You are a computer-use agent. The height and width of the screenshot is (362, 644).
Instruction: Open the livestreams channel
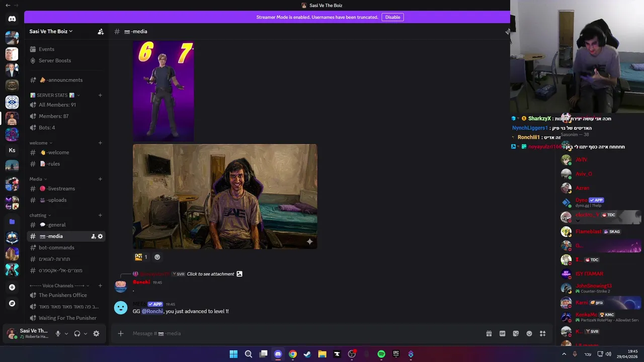pyautogui.click(x=65, y=189)
